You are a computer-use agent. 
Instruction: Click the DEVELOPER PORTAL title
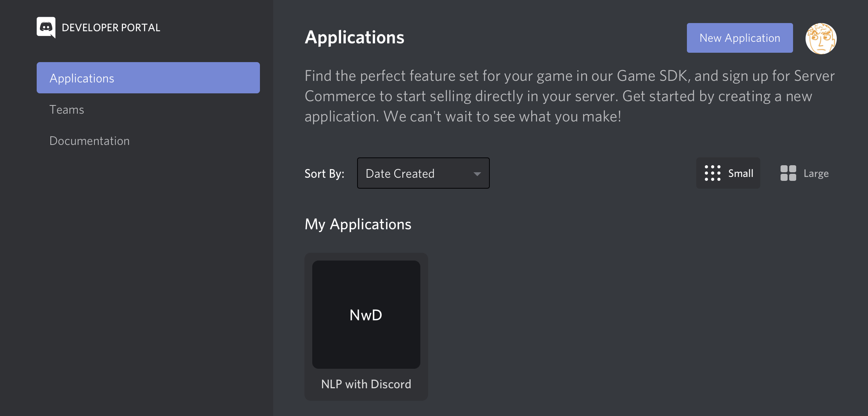111,27
